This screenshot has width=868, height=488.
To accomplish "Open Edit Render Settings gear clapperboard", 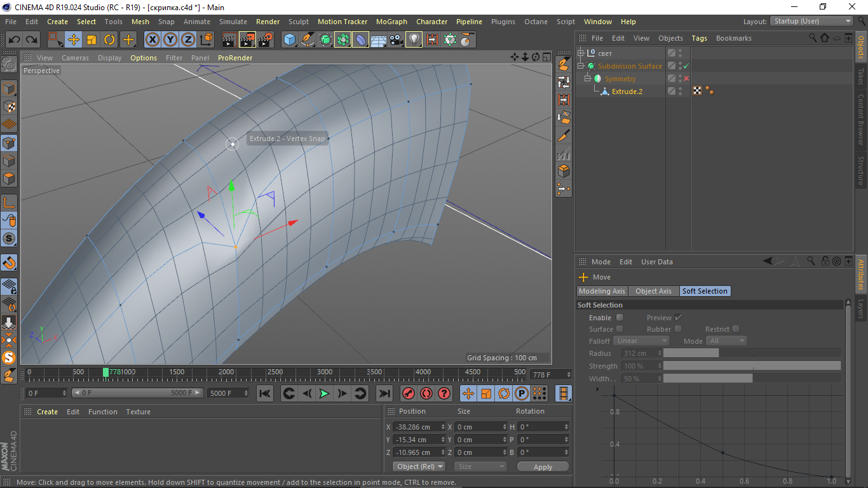I will click(x=266, y=39).
